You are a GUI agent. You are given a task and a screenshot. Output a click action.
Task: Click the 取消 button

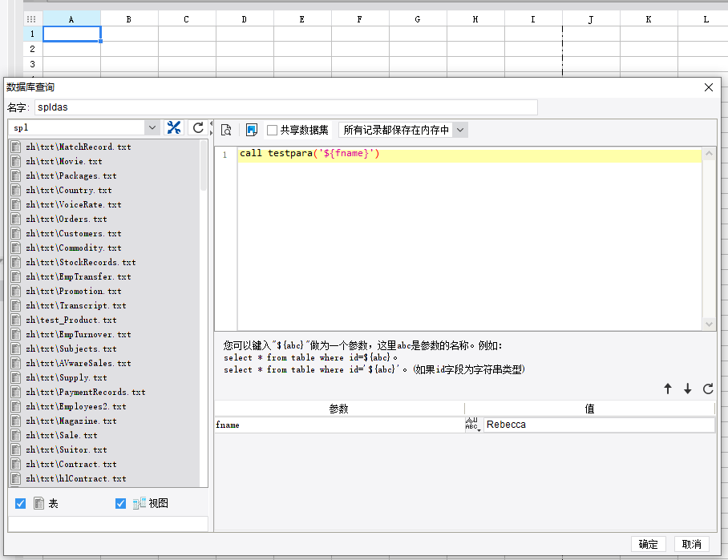coord(691,544)
